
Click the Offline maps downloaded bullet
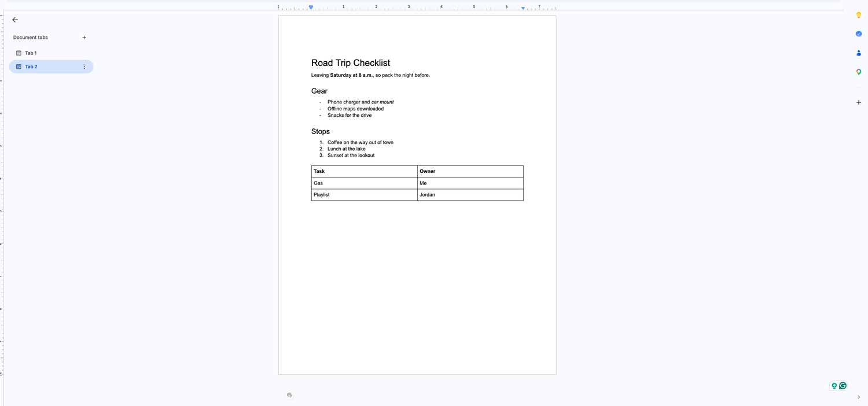click(x=355, y=109)
